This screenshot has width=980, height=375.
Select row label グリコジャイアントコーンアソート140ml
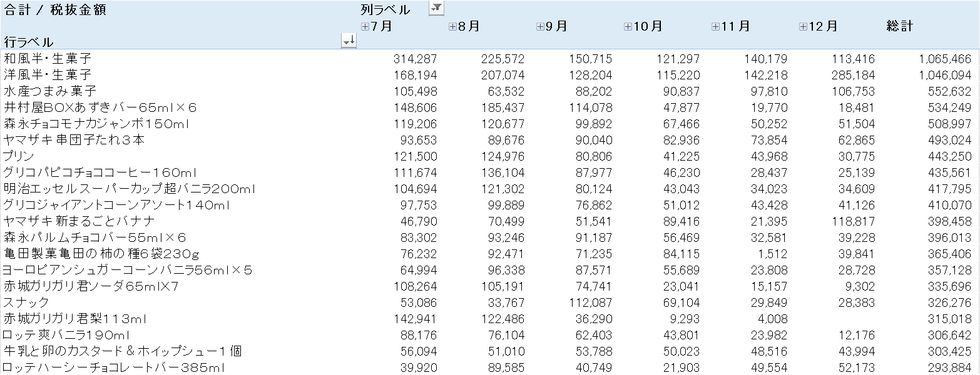pos(117,205)
